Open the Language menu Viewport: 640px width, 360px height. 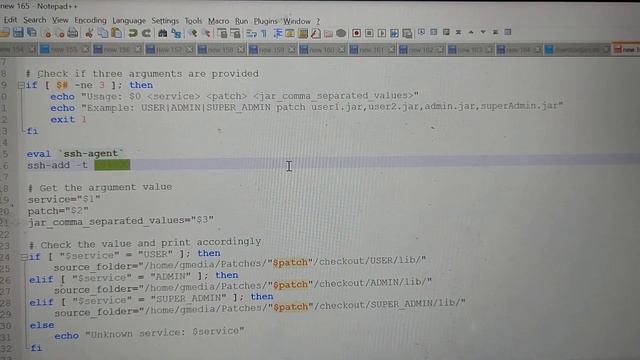click(129, 20)
